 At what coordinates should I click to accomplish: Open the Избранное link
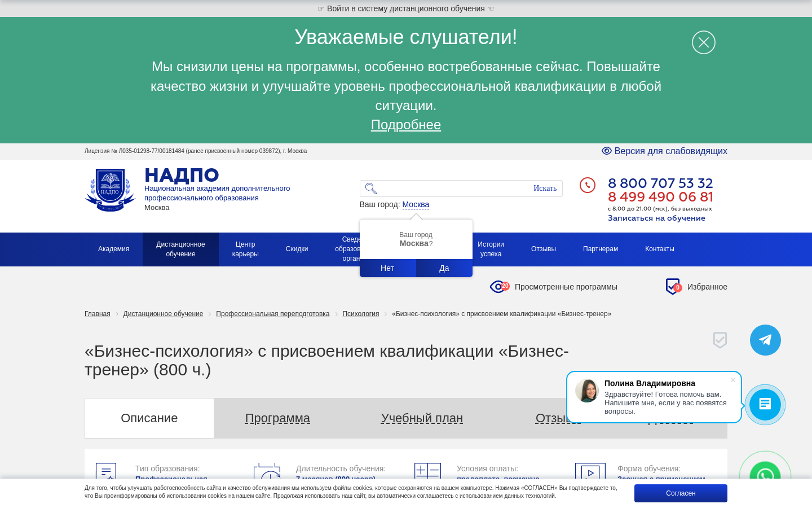click(x=707, y=287)
